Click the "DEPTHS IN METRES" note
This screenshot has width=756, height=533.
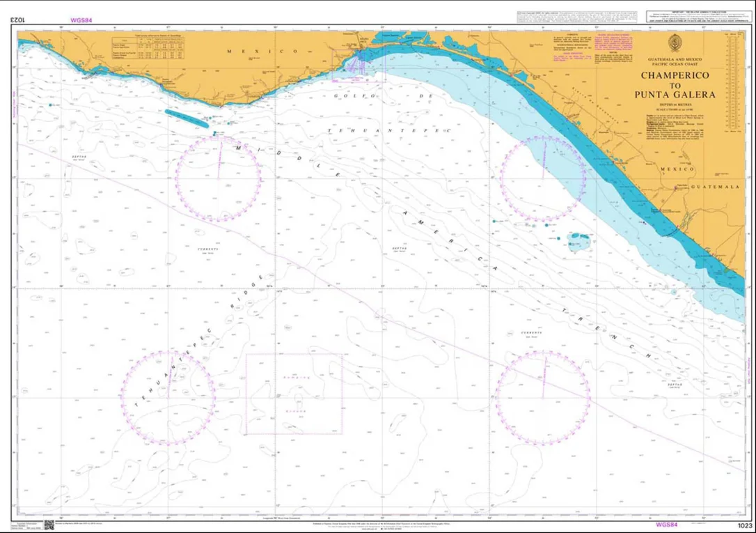click(675, 105)
